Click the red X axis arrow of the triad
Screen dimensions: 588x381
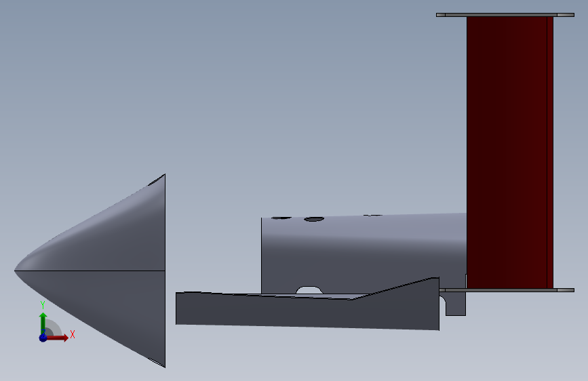pyautogui.click(x=57, y=338)
